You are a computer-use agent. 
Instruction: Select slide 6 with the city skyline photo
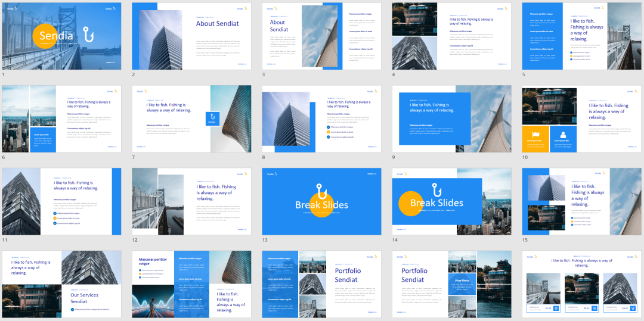[61, 119]
